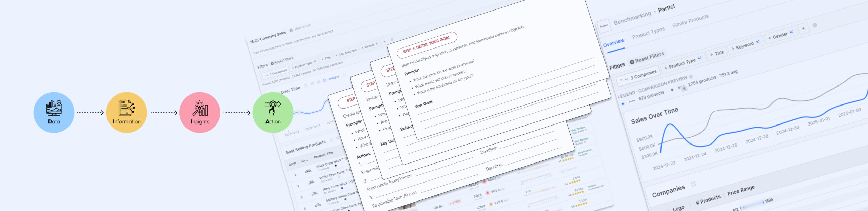Add a Product Type filter in Benchmarking panel
Viewport: 868px width, 211px height.
pos(683,63)
